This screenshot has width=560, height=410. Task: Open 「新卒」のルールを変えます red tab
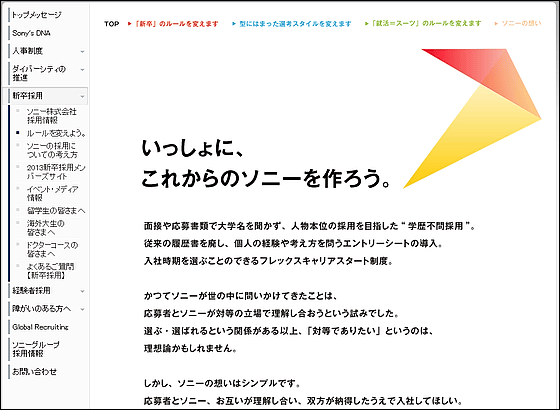click(177, 24)
